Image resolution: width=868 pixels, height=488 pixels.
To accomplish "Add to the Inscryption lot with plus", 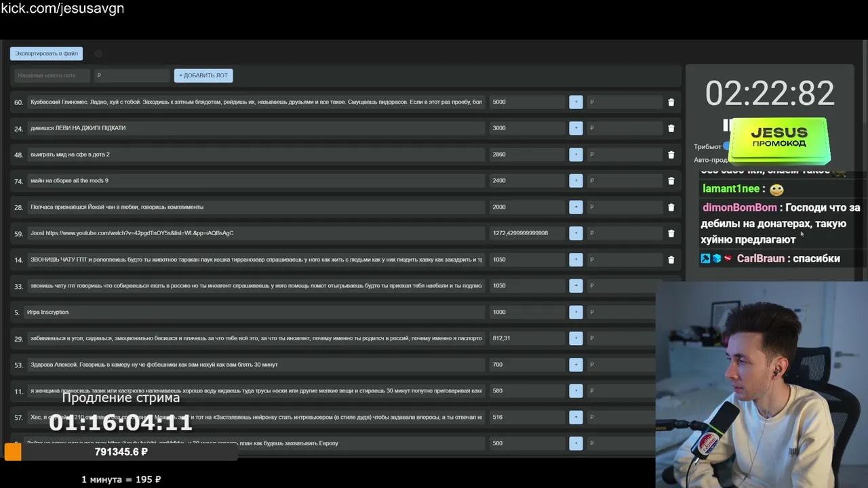I will click(x=576, y=312).
